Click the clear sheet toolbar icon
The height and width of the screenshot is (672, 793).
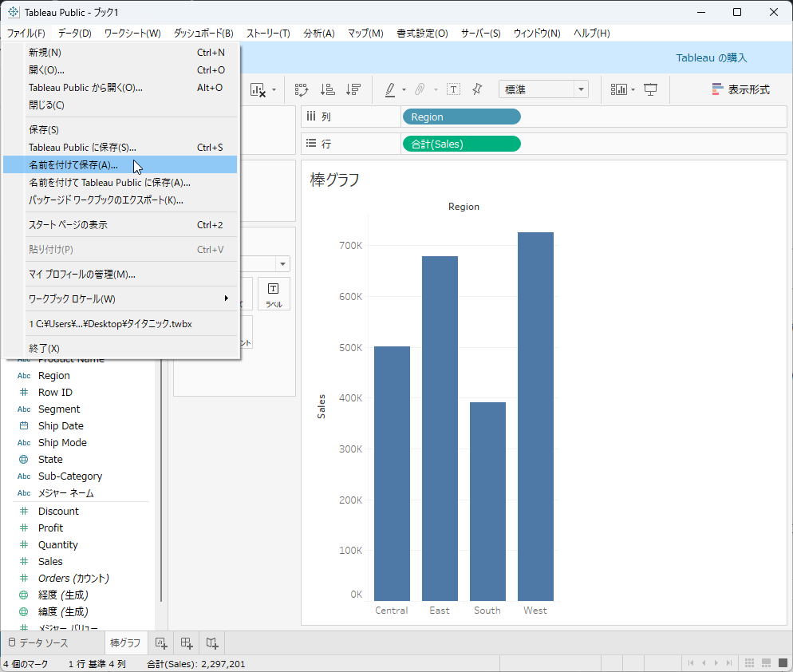point(258,90)
